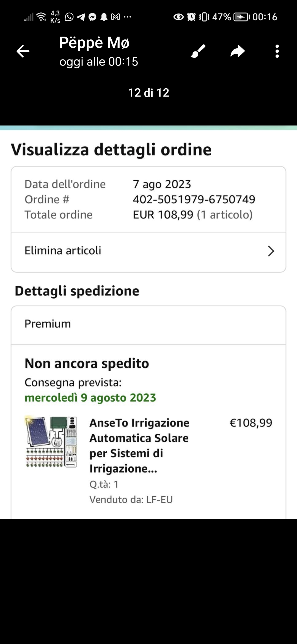Tap the order number 402-5051979-6750749
The height and width of the screenshot is (644, 297).
(x=194, y=200)
